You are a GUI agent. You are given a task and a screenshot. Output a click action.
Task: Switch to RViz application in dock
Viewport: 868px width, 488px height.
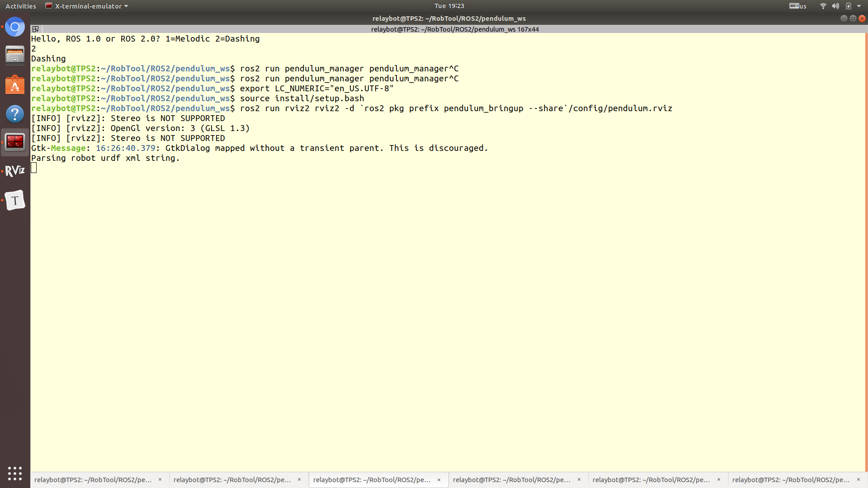15,171
